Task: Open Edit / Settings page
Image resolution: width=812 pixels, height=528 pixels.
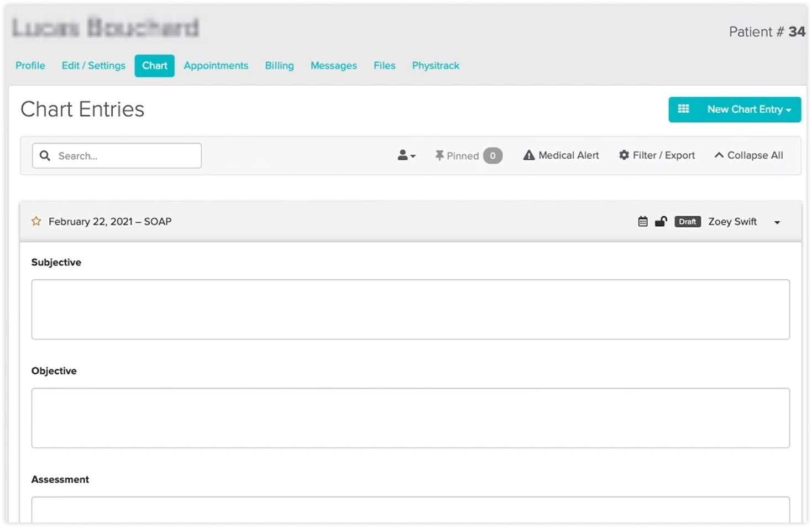Action: [x=93, y=65]
